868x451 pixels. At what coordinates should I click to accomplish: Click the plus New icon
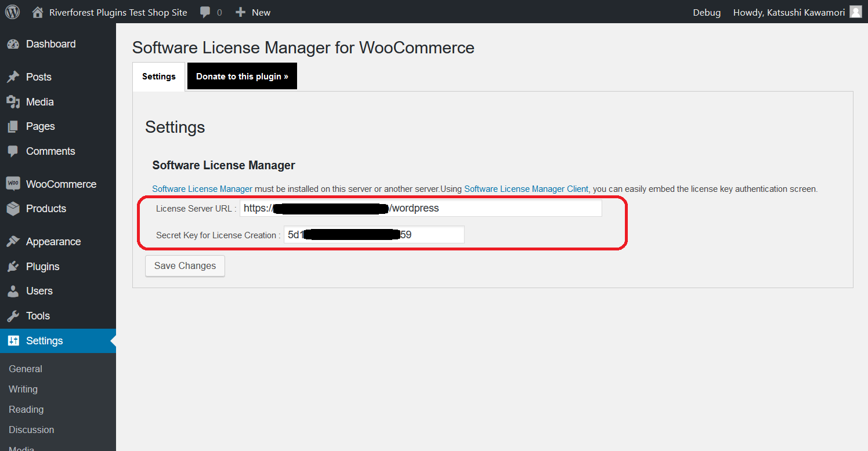point(241,12)
